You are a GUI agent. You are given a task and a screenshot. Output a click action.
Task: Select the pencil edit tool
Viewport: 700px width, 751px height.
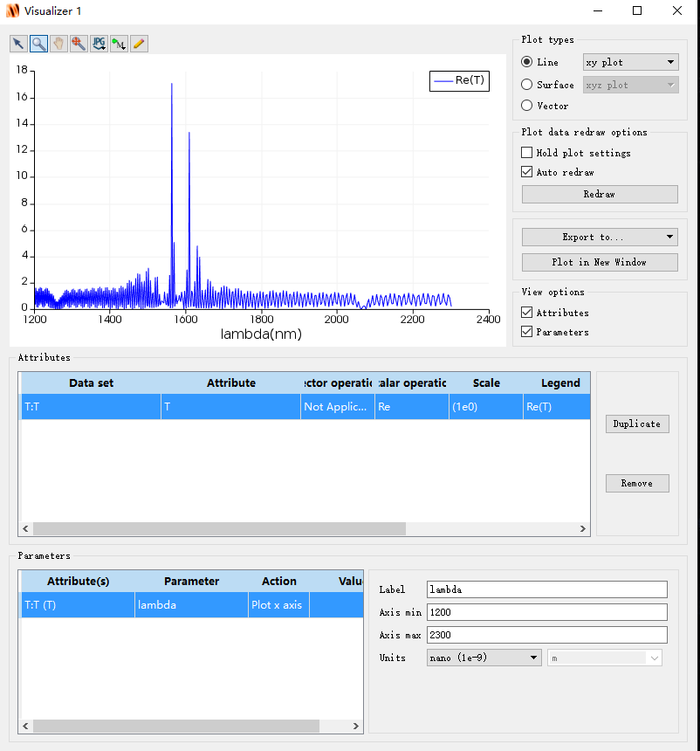pos(139,44)
